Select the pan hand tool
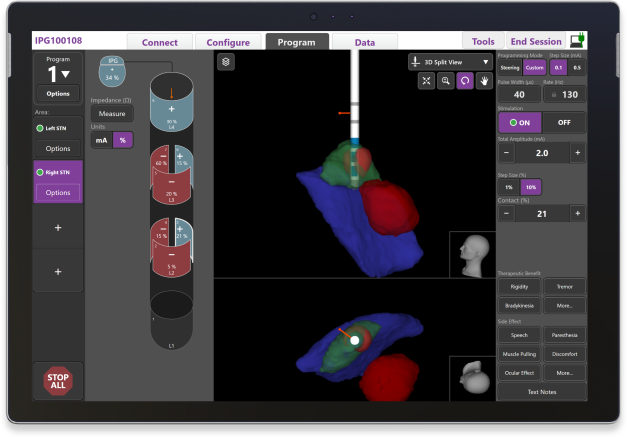 coord(485,82)
